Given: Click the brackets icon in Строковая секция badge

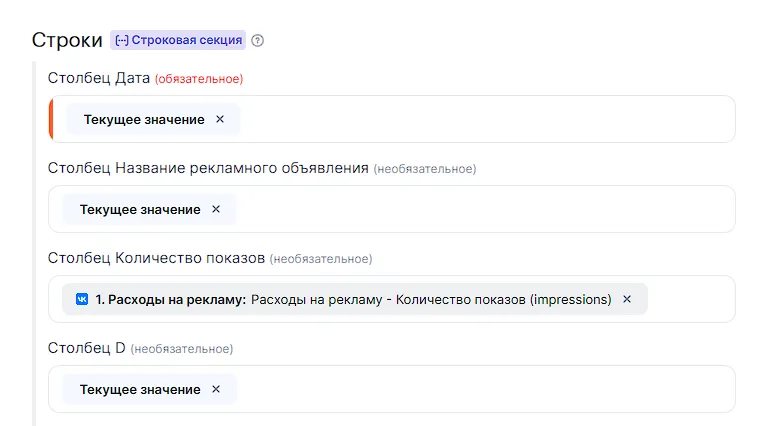Looking at the screenshot, I should (122, 41).
